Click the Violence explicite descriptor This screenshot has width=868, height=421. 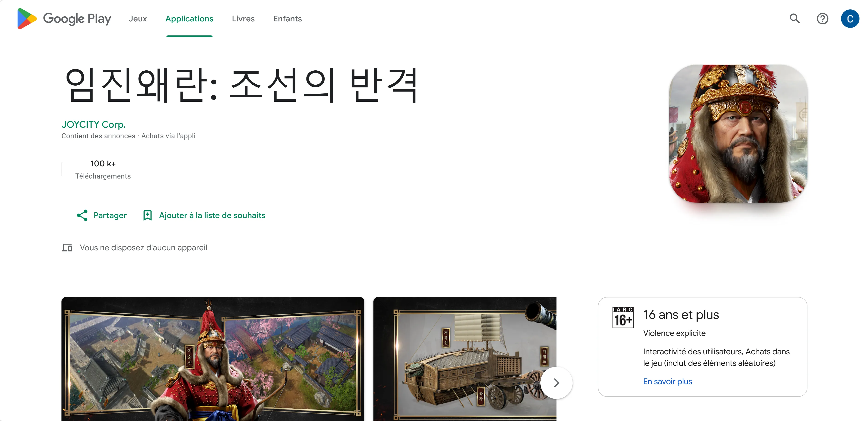coord(674,333)
